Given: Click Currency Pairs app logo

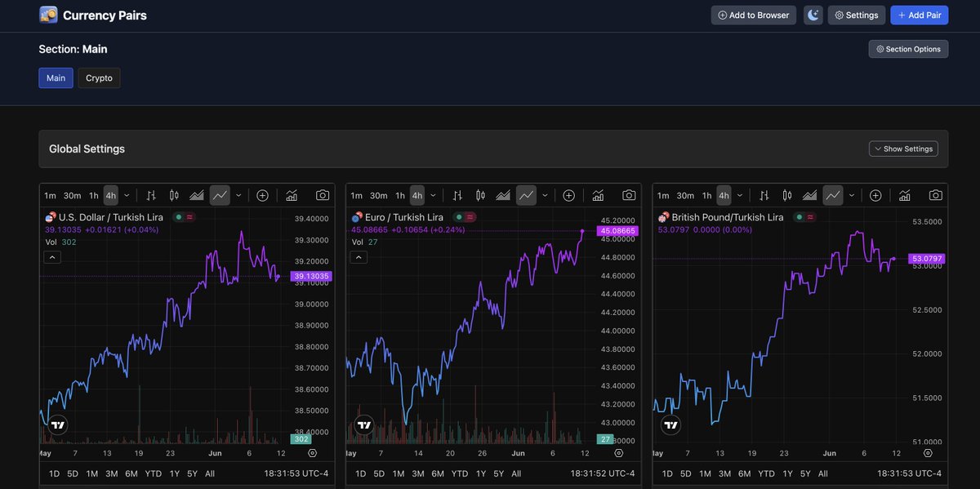Looking at the screenshot, I should tap(48, 15).
